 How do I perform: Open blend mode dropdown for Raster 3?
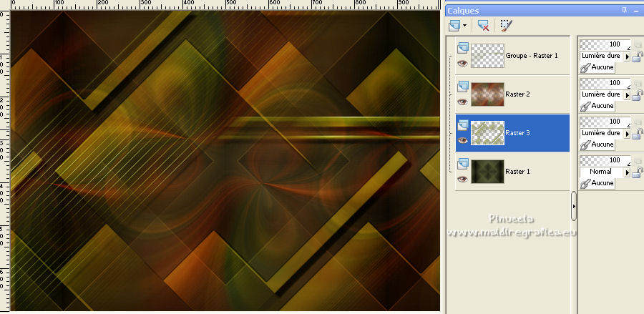627,134
